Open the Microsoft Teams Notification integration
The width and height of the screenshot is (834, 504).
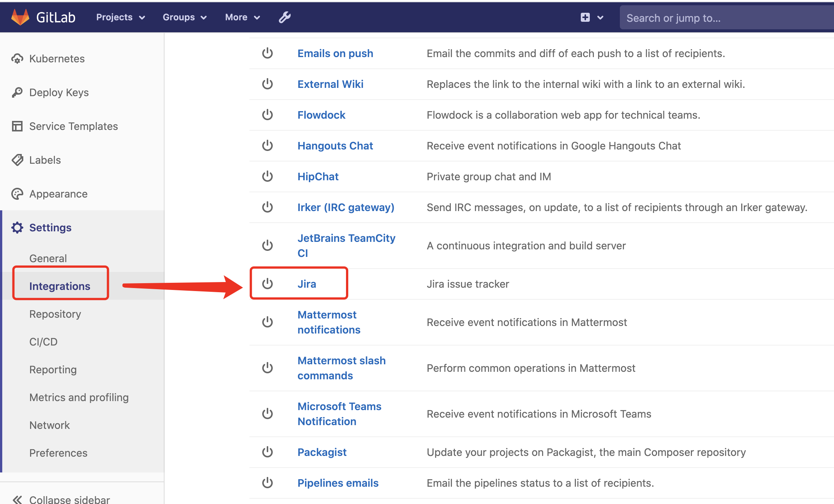click(x=339, y=414)
